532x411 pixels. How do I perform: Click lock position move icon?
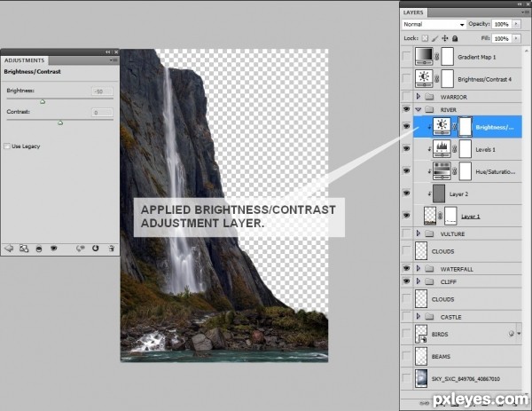[445, 38]
